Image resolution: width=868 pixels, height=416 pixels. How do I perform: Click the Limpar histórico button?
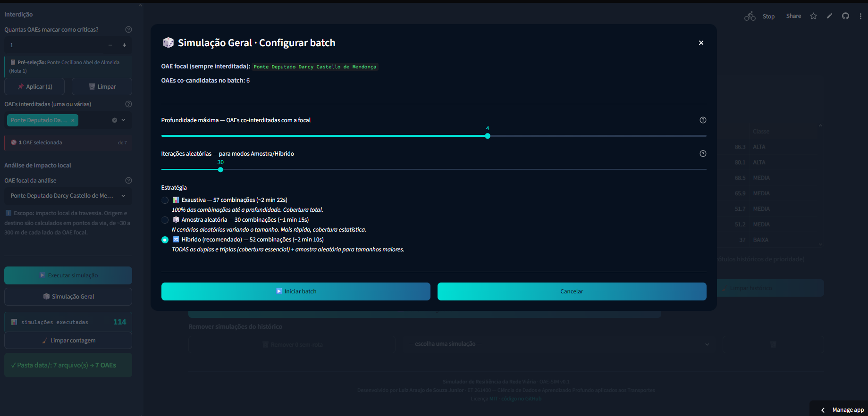coord(771,288)
